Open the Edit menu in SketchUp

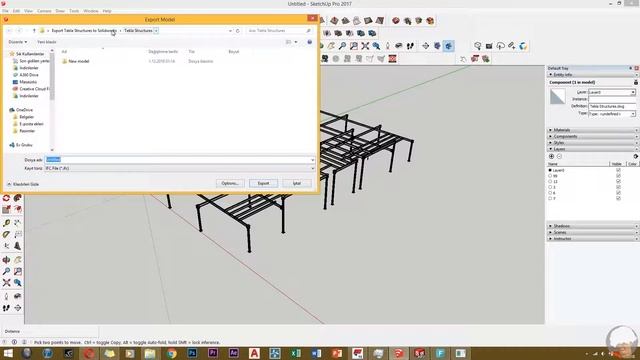coord(16,11)
